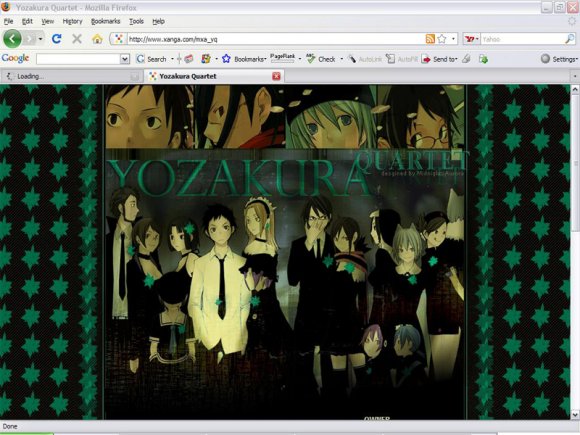The height and width of the screenshot is (435, 580).
Task: Click the colorful Google toolbar gadget icon
Action: click(x=206, y=59)
